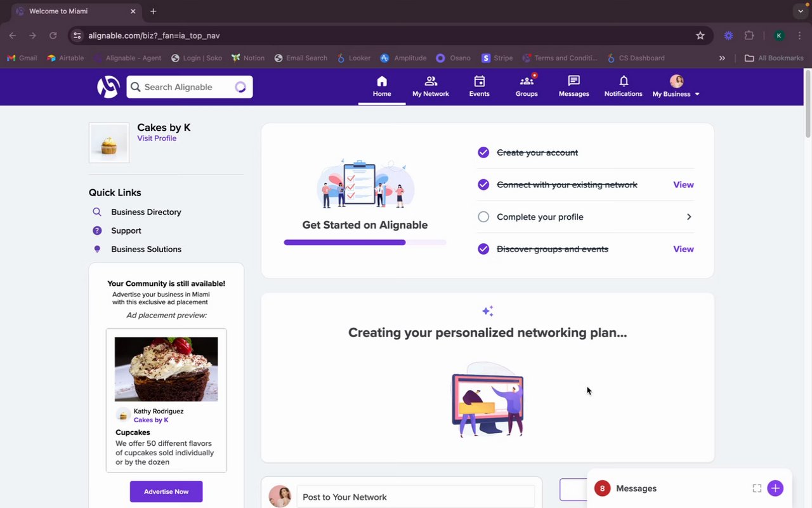Viewport: 812px width, 508px height.
Task: Open the Looker bookmark
Action: coord(354,58)
